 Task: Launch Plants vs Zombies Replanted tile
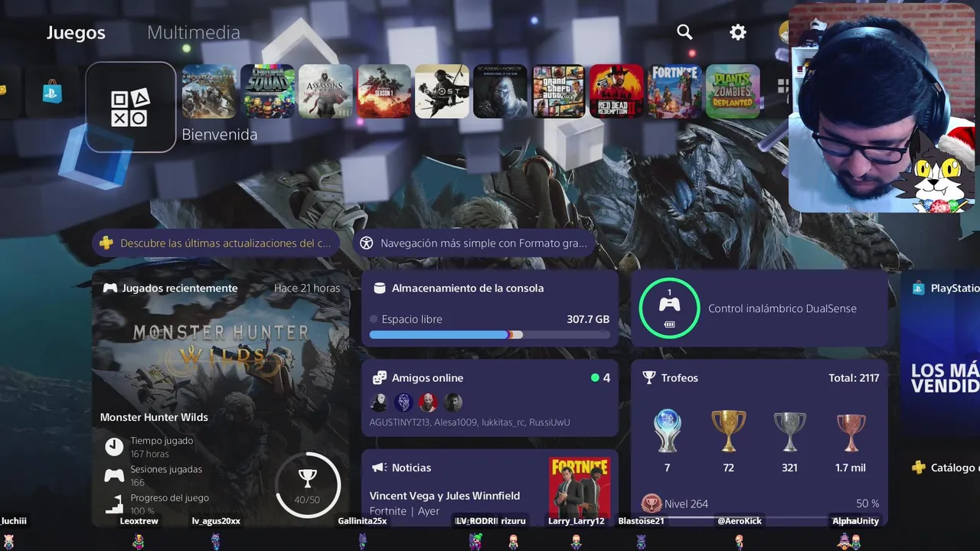coord(733,91)
